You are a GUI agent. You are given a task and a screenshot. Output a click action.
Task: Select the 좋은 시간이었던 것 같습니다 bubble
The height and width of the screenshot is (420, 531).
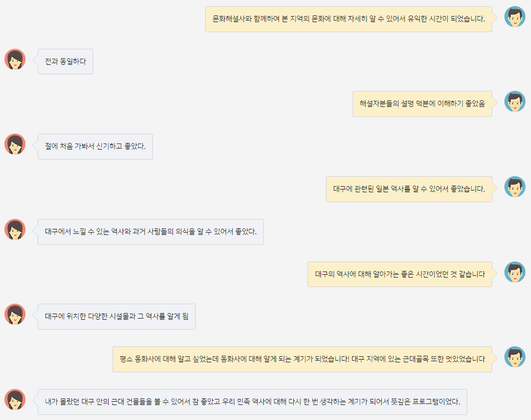pyautogui.click(x=400, y=274)
